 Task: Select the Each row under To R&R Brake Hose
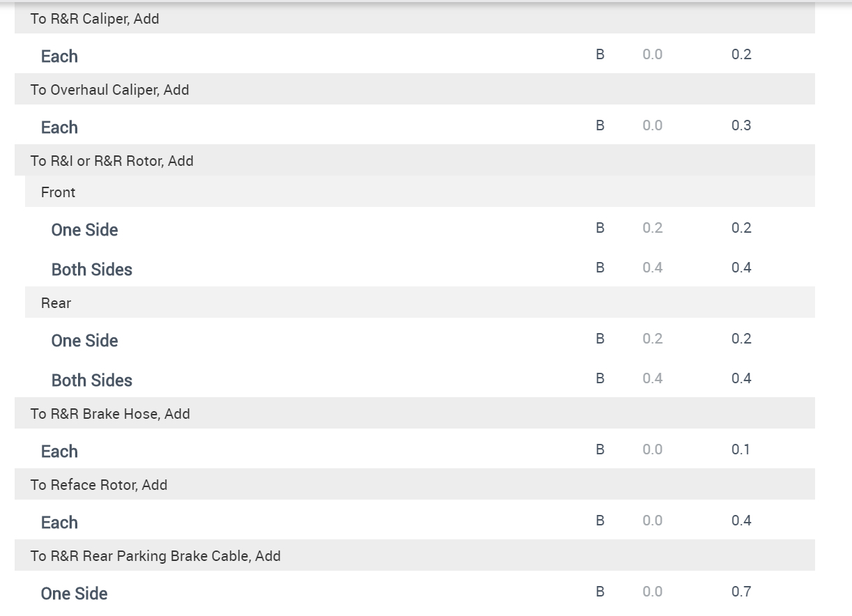coord(59,452)
